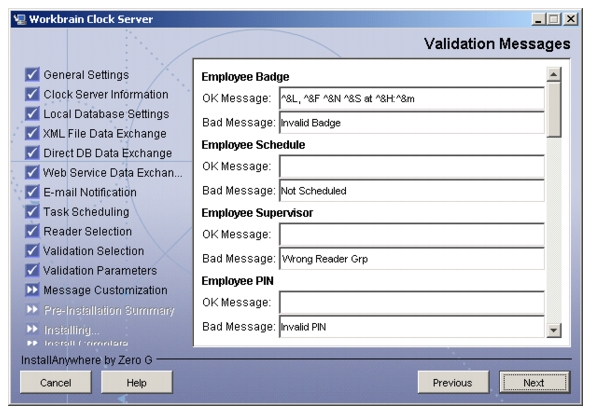Screen dimensions: 591x415
Task: Click the XML File Data Exchange checkmark
Action: point(32,133)
